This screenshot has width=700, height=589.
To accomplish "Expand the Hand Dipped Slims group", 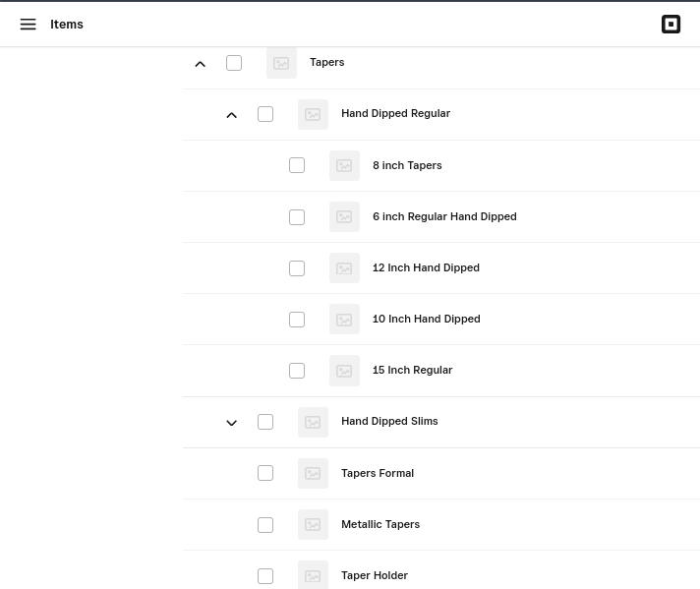I will click(x=232, y=423).
